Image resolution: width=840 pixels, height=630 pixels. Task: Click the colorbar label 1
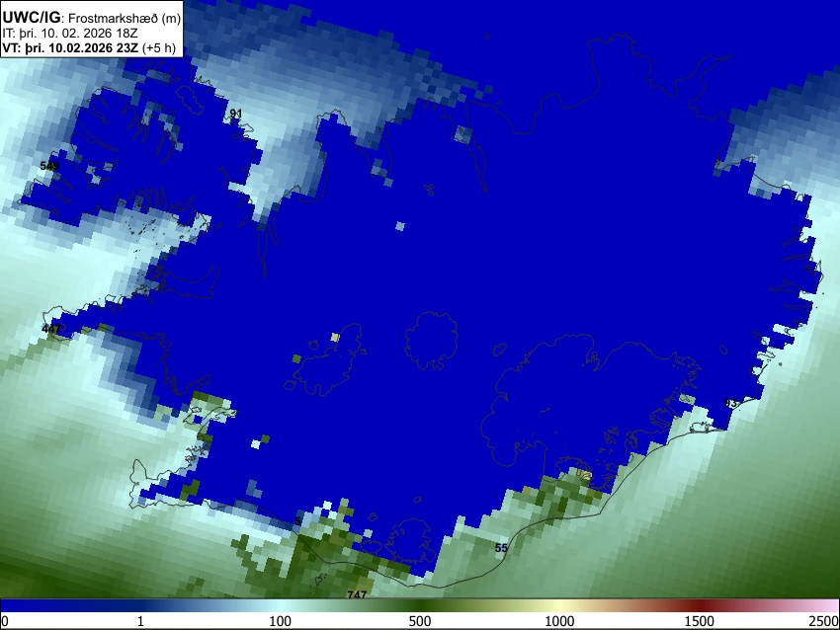pyautogui.click(x=140, y=621)
